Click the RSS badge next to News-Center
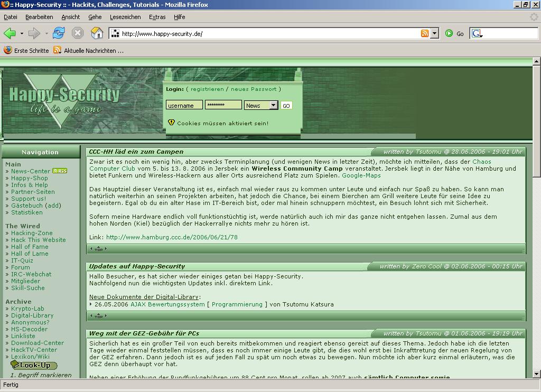 (x=60, y=171)
